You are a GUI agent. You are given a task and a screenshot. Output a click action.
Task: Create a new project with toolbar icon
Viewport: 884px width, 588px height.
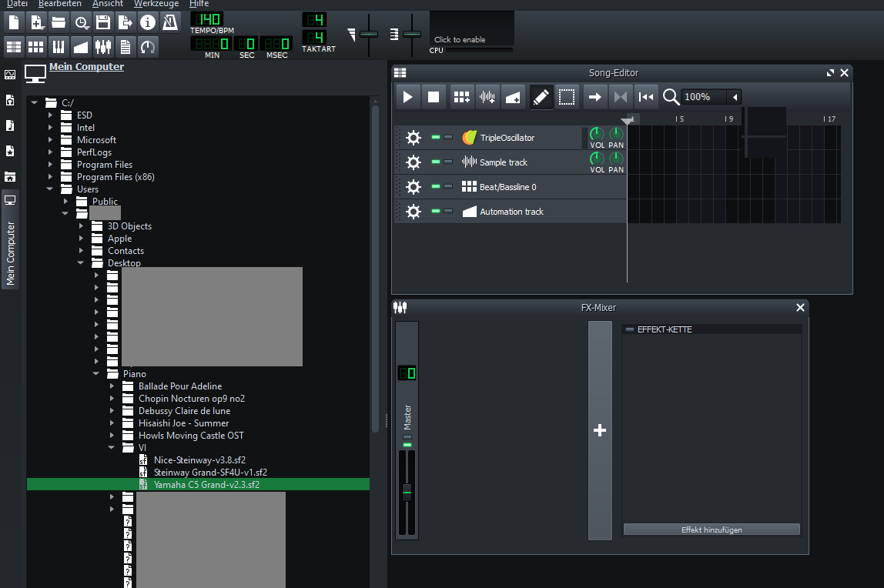click(14, 22)
